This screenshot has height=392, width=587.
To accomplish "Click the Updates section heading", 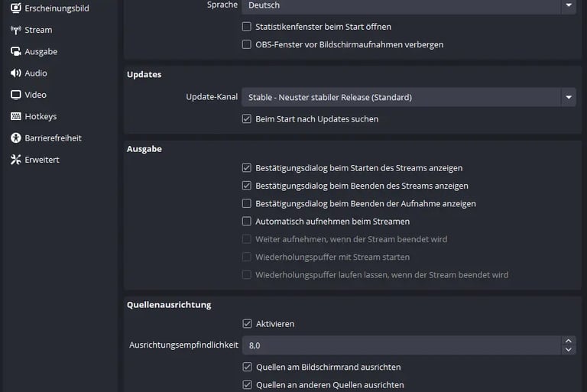I will 144,75.
